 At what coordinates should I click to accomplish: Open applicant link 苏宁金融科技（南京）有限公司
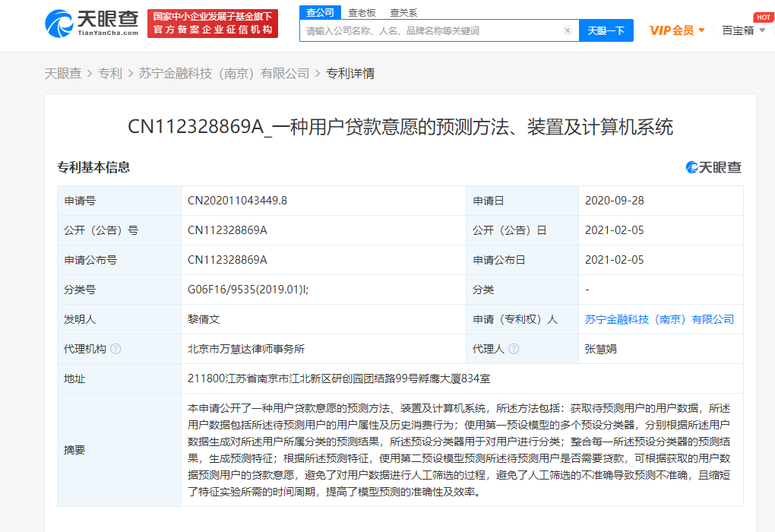point(659,319)
